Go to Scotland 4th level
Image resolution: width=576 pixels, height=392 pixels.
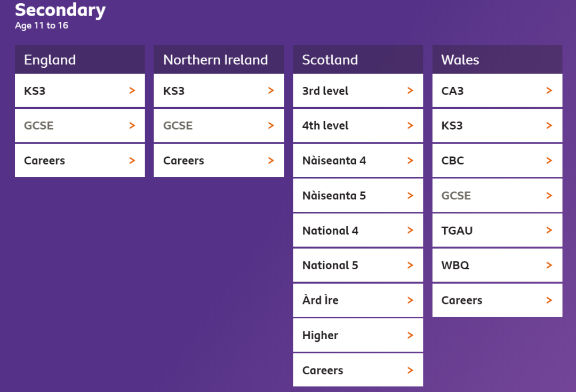[x=325, y=126]
